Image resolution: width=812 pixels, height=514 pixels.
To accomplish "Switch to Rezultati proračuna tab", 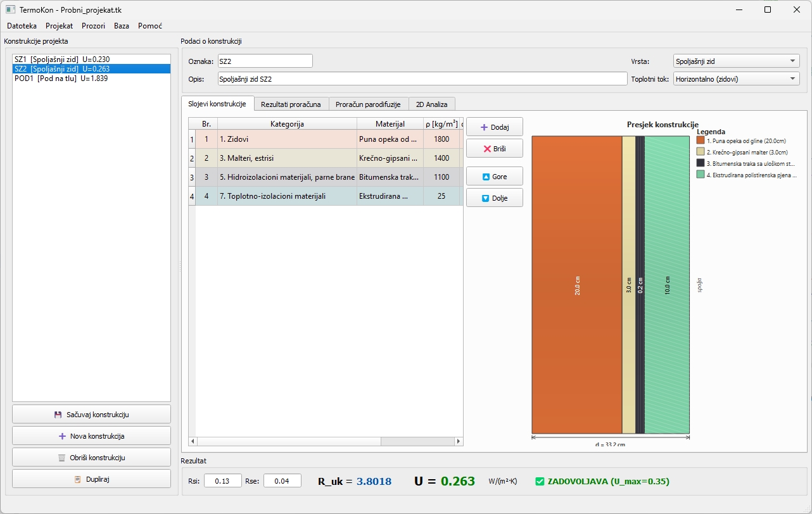I will point(291,104).
